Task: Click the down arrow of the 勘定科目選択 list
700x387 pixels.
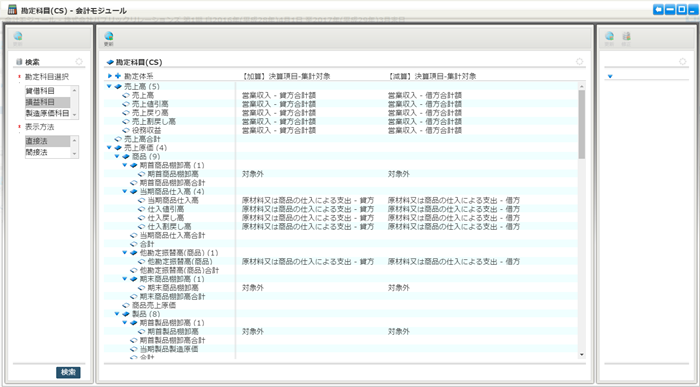Action: click(x=75, y=115)
